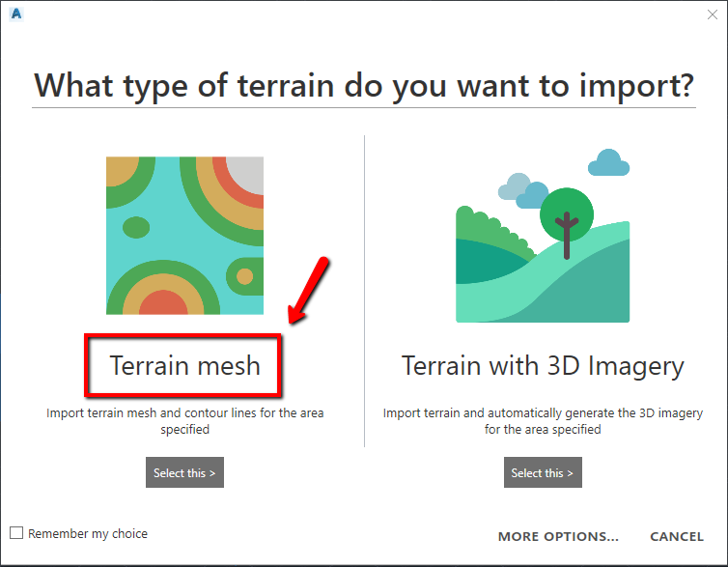Click the red arrow annotation
Image resolution: width=728 pixels, height=567 pixels.
coord(308,290)
